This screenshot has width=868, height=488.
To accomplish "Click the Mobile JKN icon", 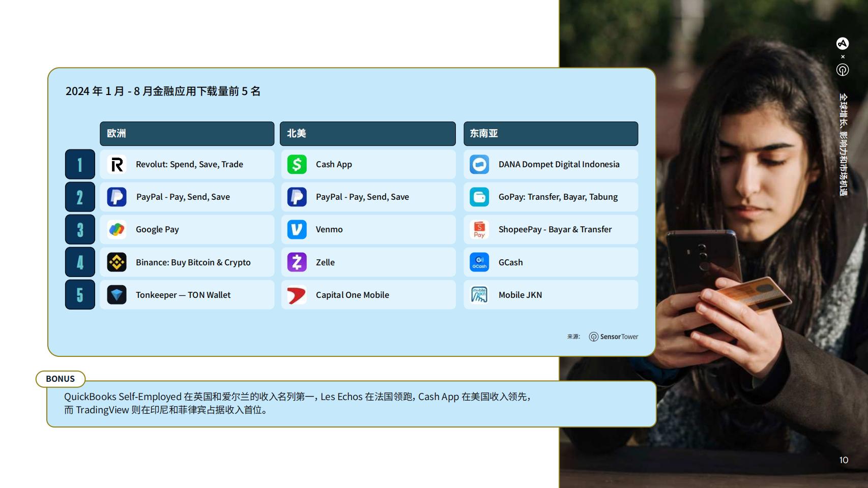I will pyautogui.click(x=479, y=295).
